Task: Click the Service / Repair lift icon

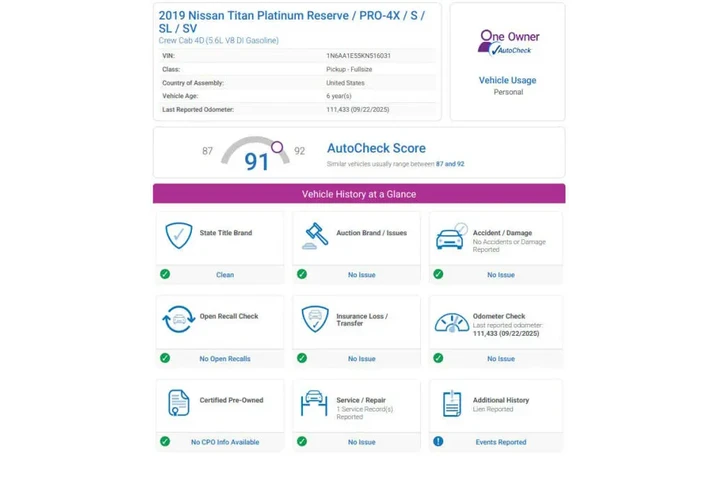Action: (x=316, y=403)
